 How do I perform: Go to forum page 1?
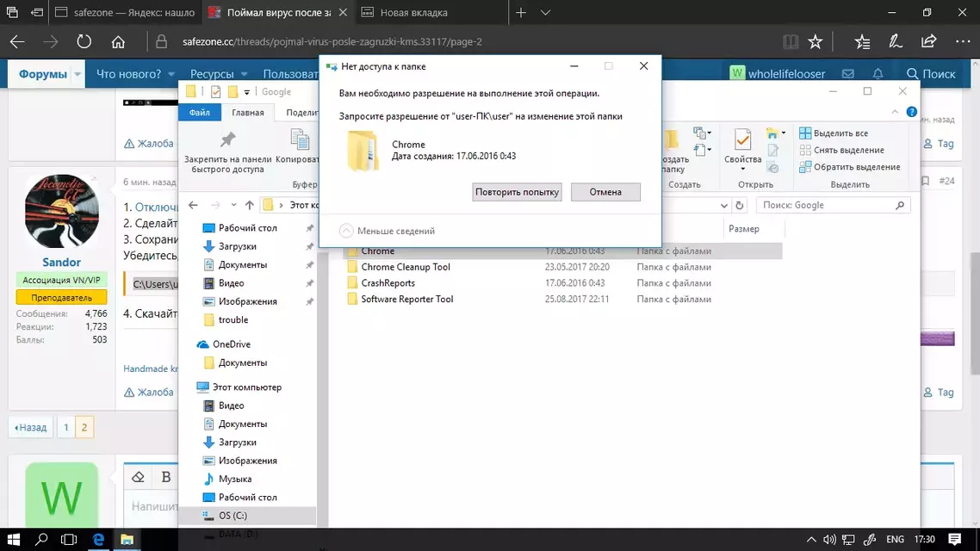[x=65, y=427]
